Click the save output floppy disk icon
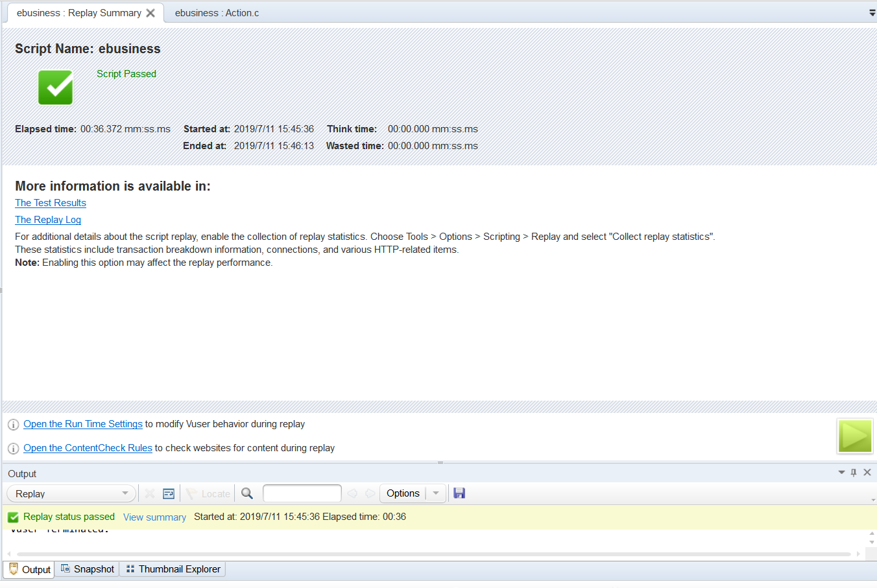 point(459,493)
